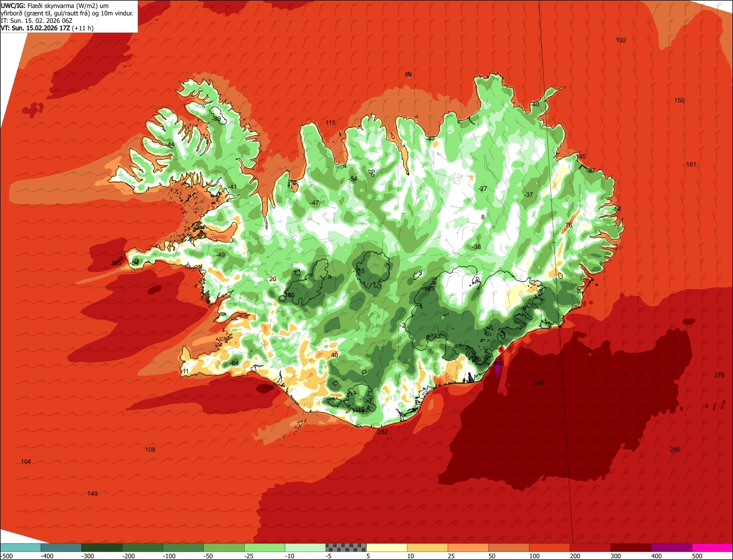Image resolution: width=733 pixels, height=560 pixels.
Task: Select the red 100 to 200 legend swatch
Action: (550, 547)
